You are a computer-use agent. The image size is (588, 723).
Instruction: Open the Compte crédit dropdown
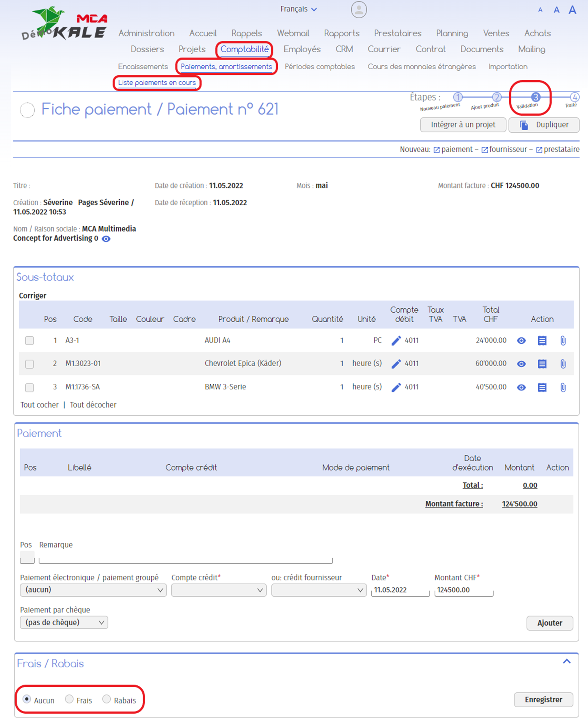[218, 590]
